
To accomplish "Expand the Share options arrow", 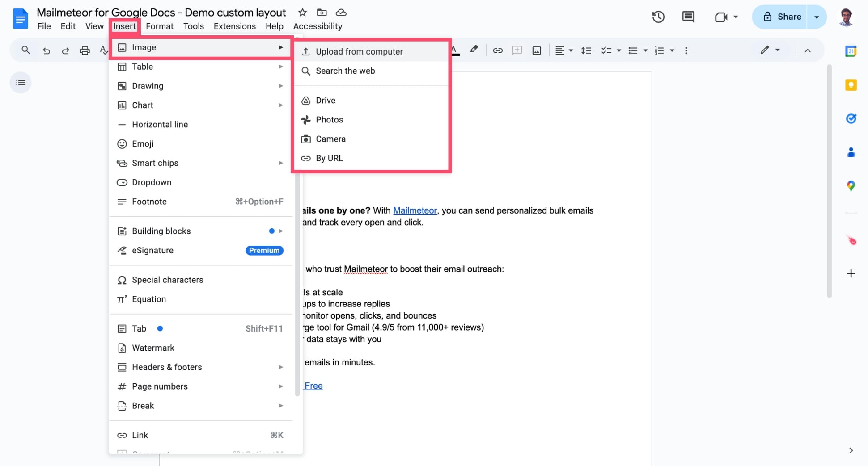I will [817, 17].
